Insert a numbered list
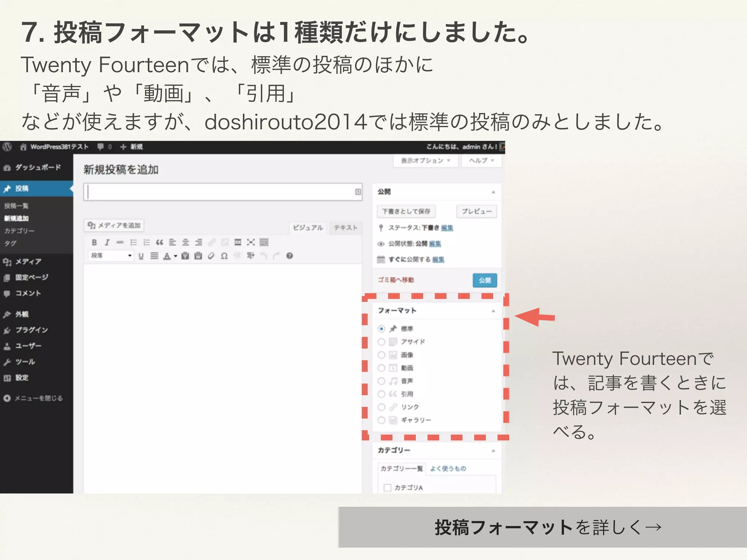 pos(147,242)
